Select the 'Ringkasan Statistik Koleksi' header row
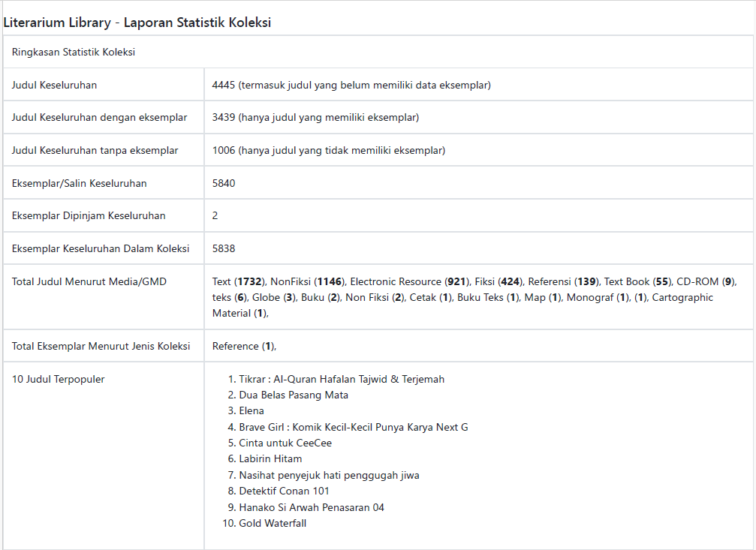 click(378, 52)
